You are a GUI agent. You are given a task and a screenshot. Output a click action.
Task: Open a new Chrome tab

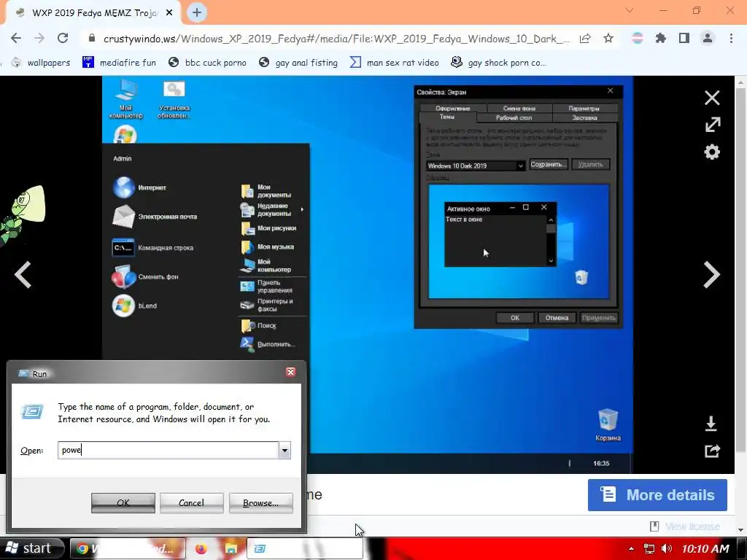[197, 13]
